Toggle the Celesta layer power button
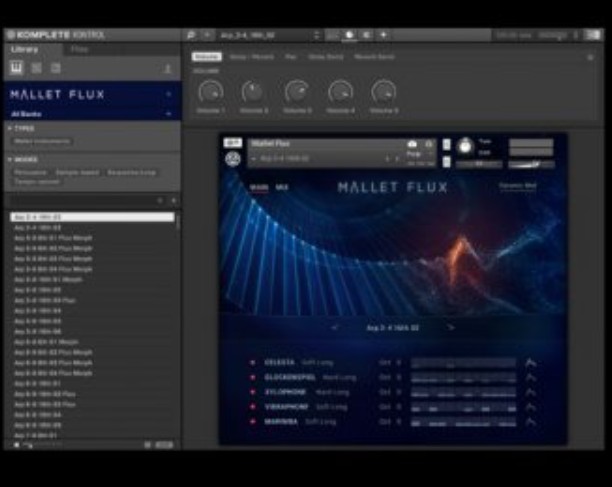Screen dimensions: 612x487 pos(253,363)
